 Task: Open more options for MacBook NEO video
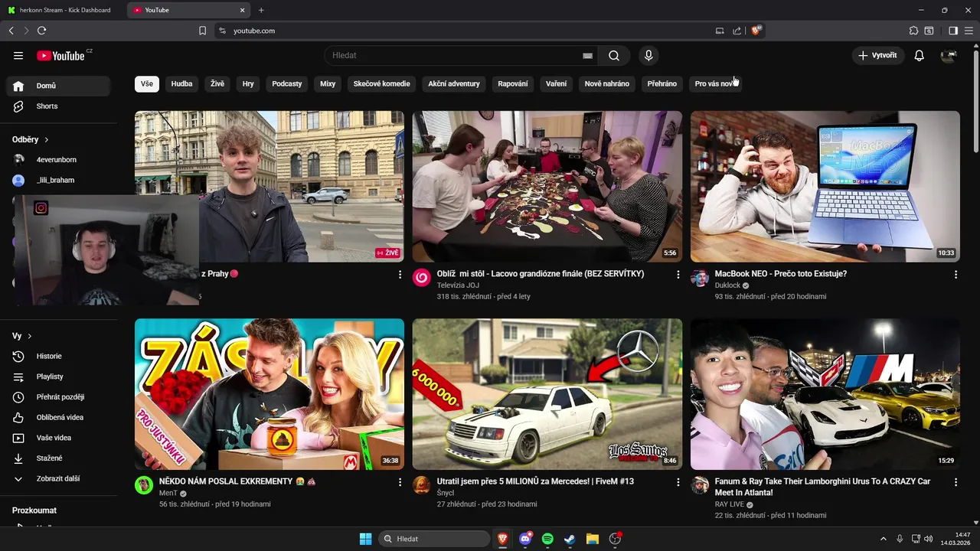[x=955, y=274]
